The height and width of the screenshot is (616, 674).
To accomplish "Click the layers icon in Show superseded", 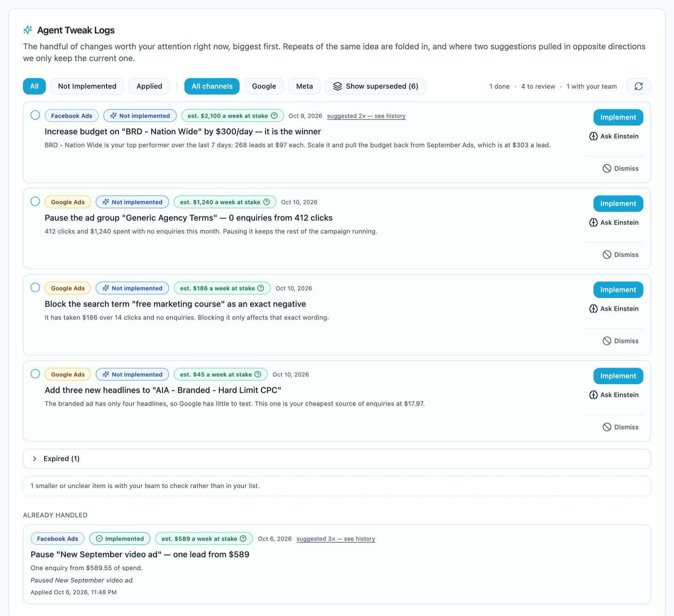I will (x=337, y=86).
